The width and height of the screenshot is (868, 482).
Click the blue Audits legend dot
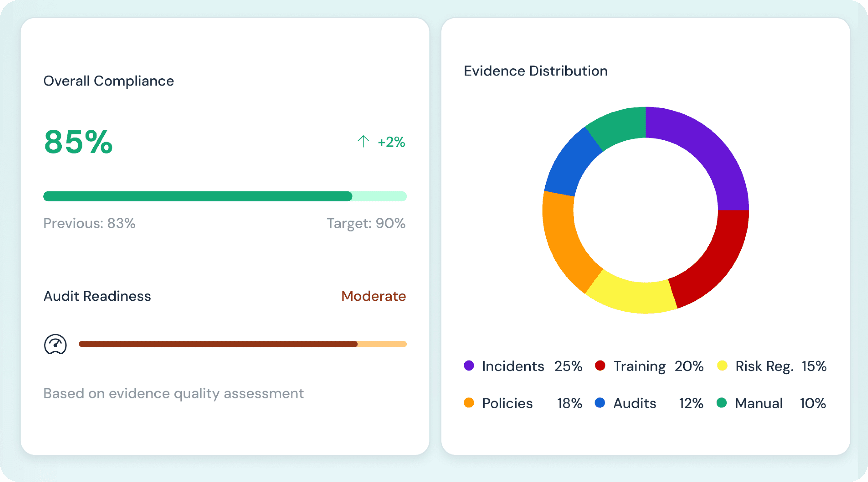600,403
